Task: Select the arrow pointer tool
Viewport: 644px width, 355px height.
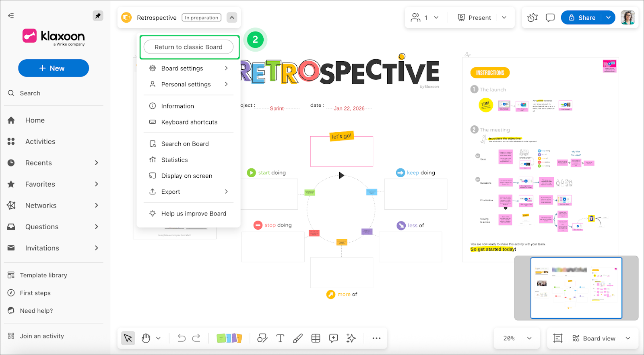Action: pos(128,338)
